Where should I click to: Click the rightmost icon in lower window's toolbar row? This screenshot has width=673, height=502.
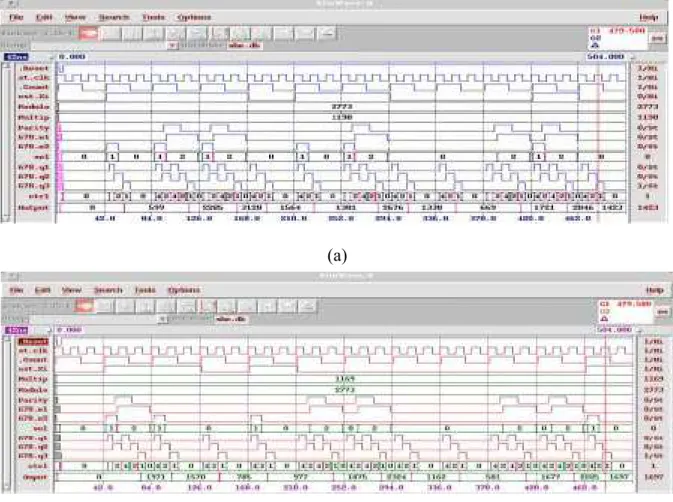point(306,306)
